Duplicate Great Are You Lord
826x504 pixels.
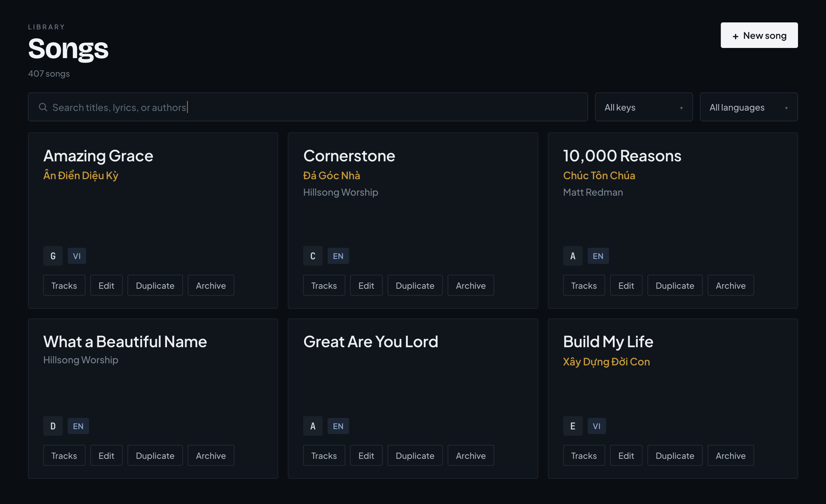(415, 455)
